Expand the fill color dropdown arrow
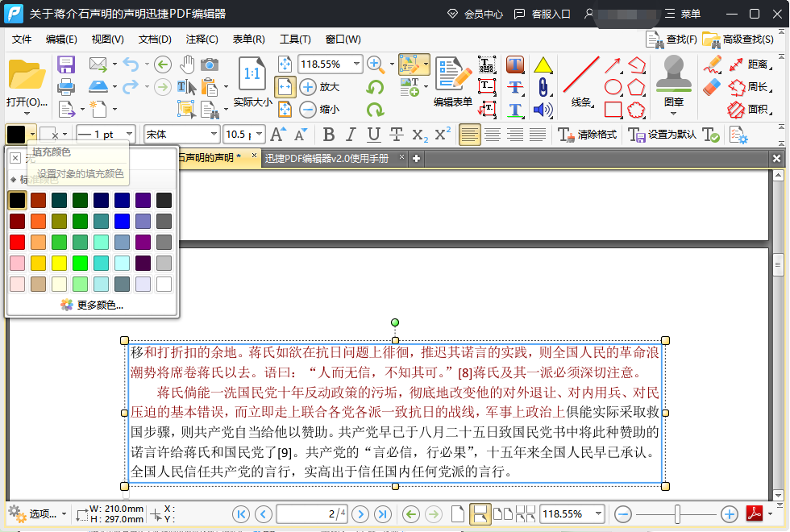Screen dimensions: 790x532 coord(32,134)
